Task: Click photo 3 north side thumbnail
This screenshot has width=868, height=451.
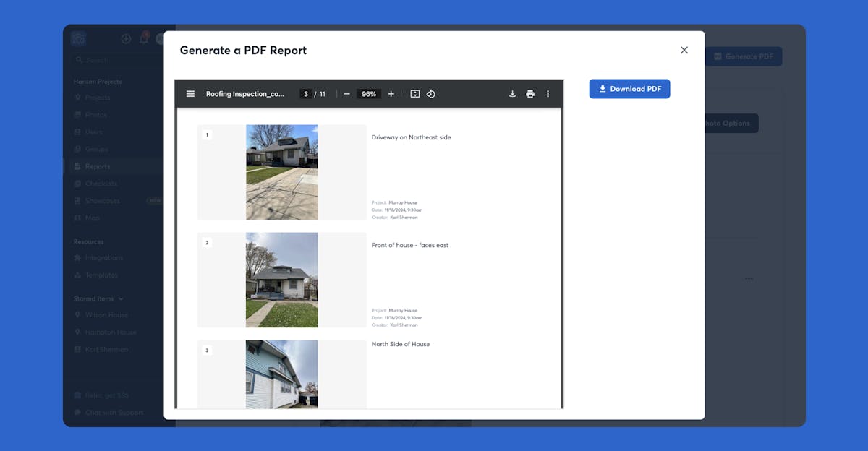Action: [281, 374]
